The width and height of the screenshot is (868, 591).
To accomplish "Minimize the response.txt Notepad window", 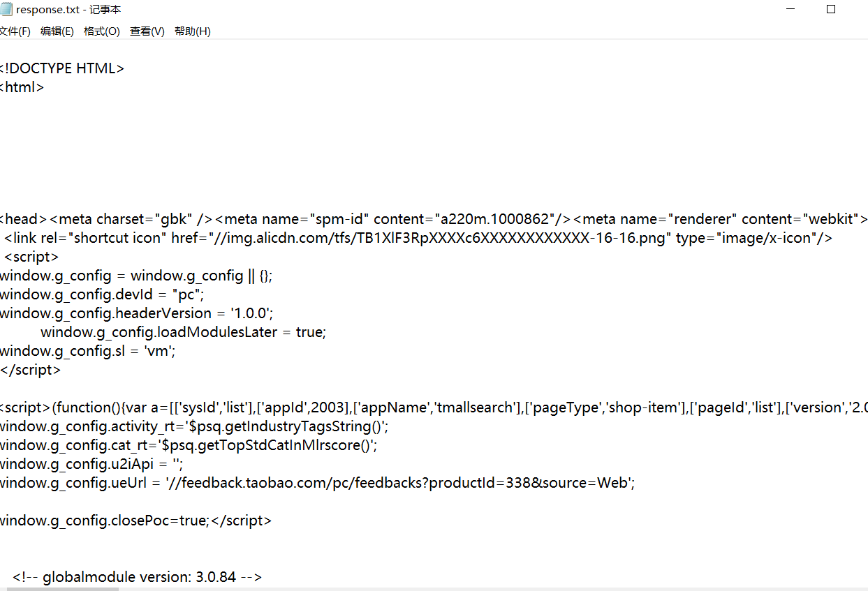I will [x=790, y=10].
